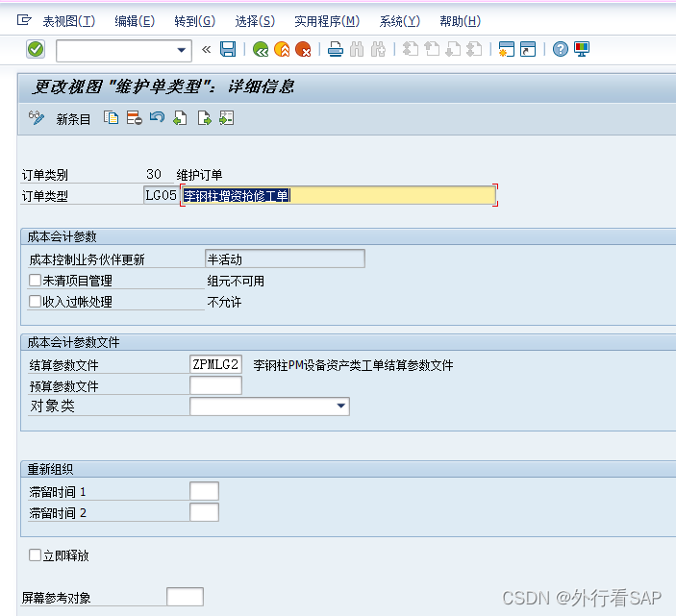676x616 pixels.
Task: Click the 预算参数文件 input field
Action: [215, 385]
